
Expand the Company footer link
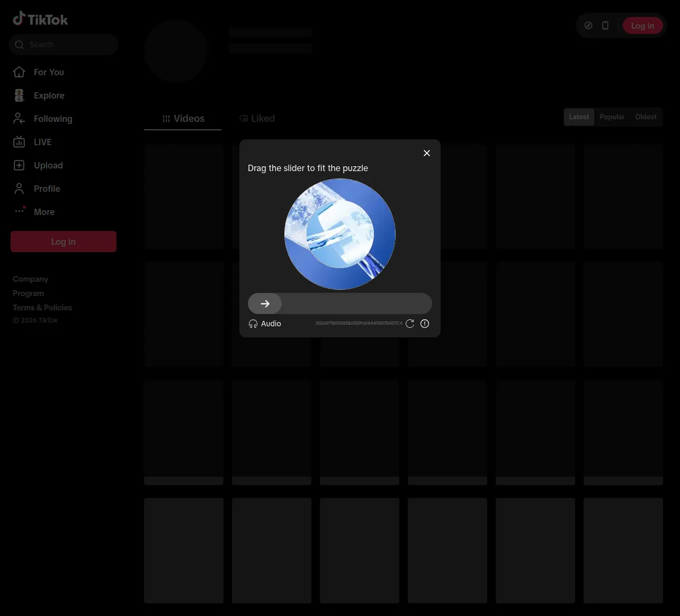coord(30,279)
